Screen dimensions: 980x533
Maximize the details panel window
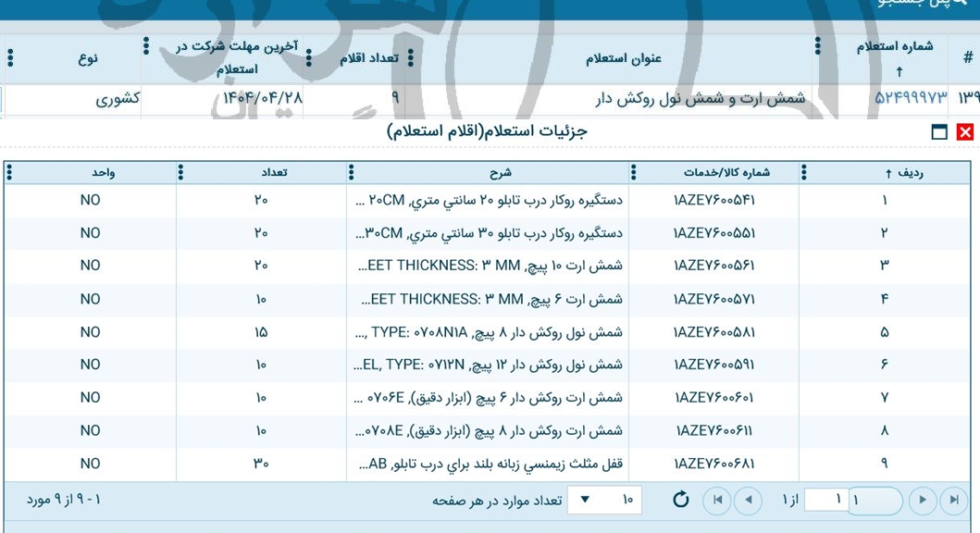[939, 131]
